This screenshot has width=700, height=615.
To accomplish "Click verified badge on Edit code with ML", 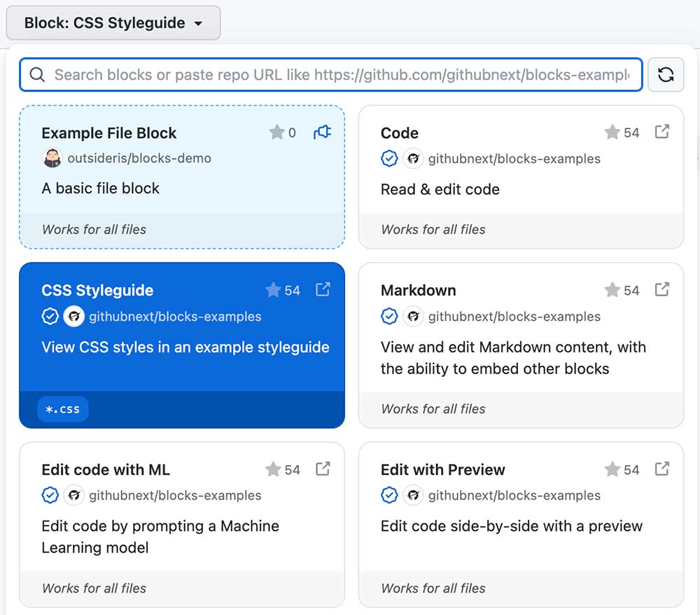I will click(x=50, y=495).
